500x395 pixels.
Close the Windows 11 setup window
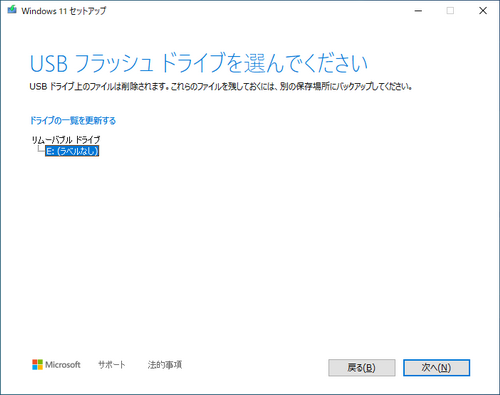(483, 11)
